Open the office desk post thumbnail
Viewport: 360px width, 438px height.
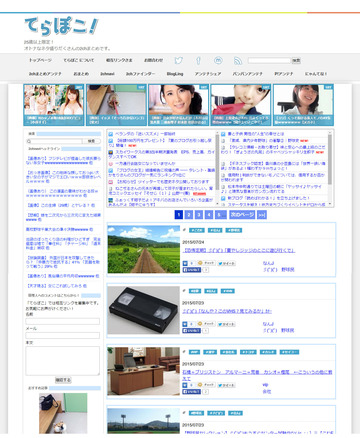(x=144, y=371)
